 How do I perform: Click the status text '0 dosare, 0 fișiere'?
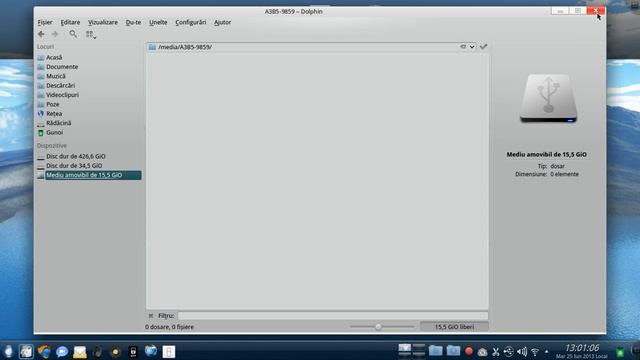pos(169,327)
